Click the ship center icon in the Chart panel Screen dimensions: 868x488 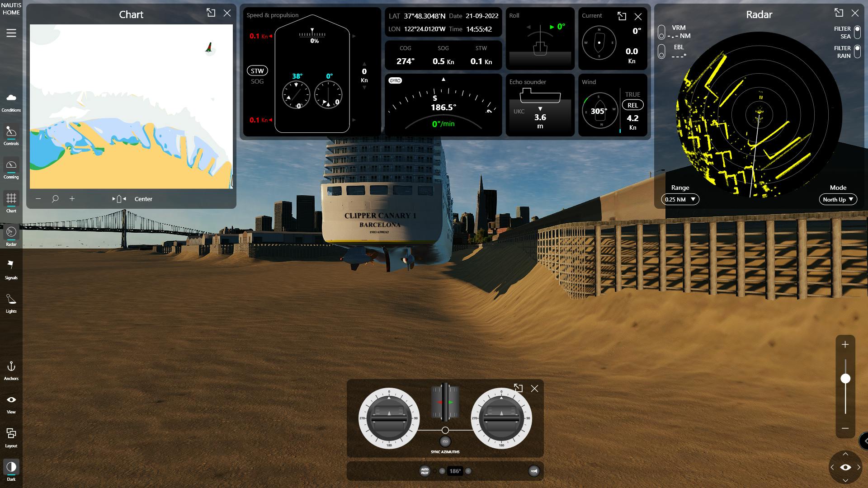tap(119, 199)
